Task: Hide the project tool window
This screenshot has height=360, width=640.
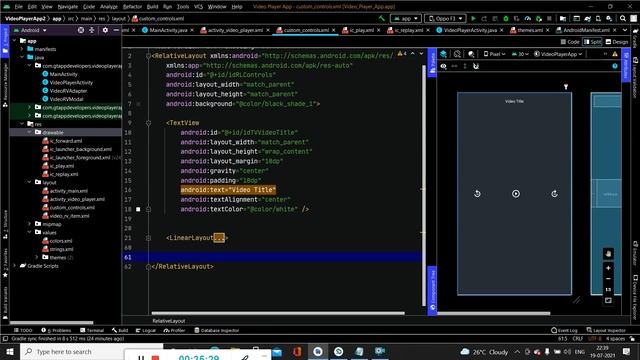Action: click(116, 30)
